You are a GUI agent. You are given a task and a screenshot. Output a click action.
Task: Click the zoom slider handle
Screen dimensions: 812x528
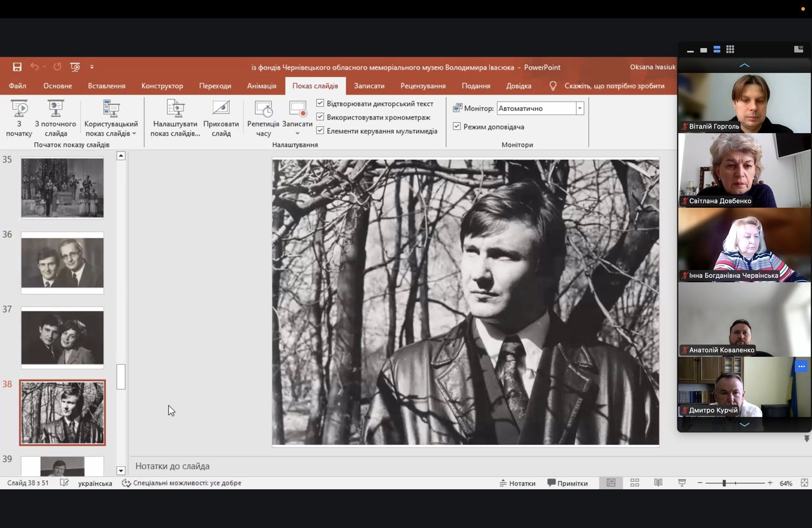(x=724, y=483)
